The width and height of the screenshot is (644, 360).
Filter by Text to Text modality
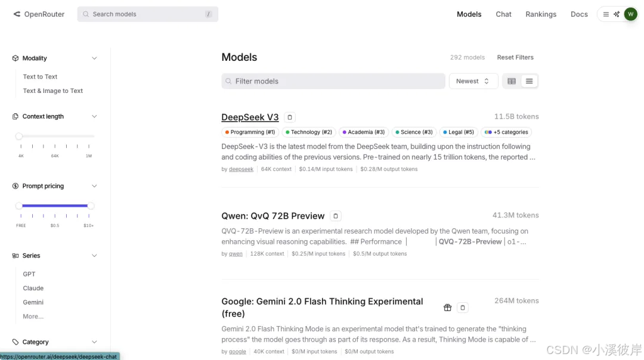coord(40,77)
